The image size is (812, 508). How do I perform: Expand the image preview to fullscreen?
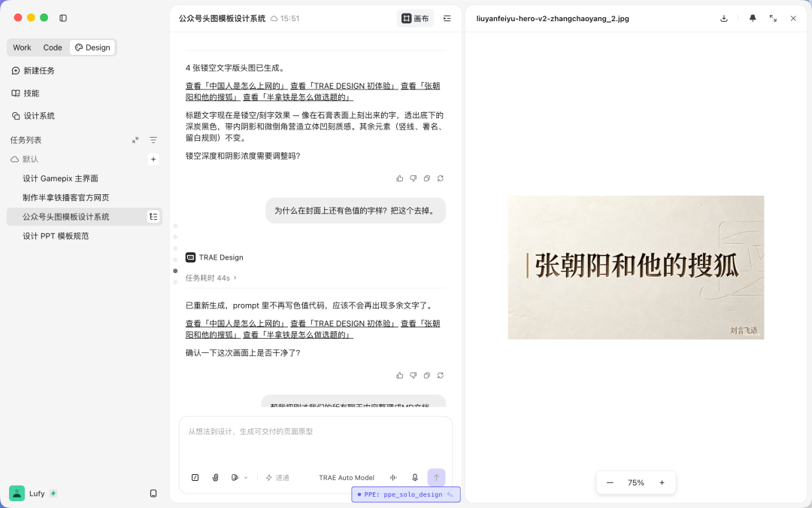[x=773, y=19]
